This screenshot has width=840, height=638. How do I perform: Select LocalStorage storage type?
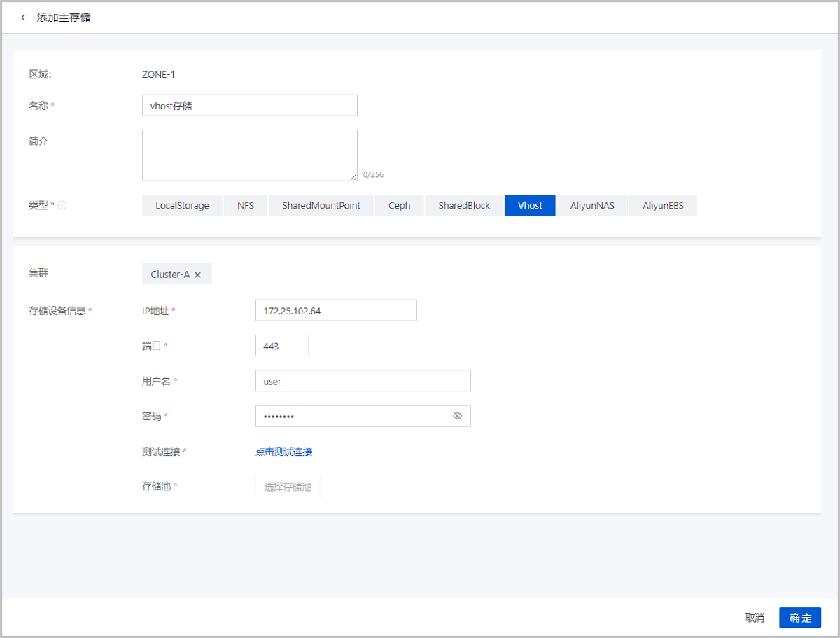[x=182, y=206]
